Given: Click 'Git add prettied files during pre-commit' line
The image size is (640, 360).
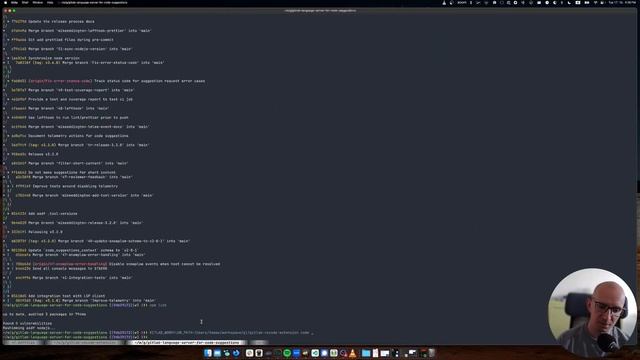Looking at the screenshot, I should (62, 40).
